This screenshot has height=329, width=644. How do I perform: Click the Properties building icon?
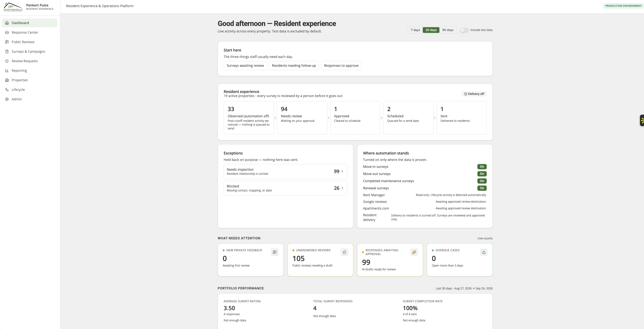pyautogui.click(x=7, y=80)
